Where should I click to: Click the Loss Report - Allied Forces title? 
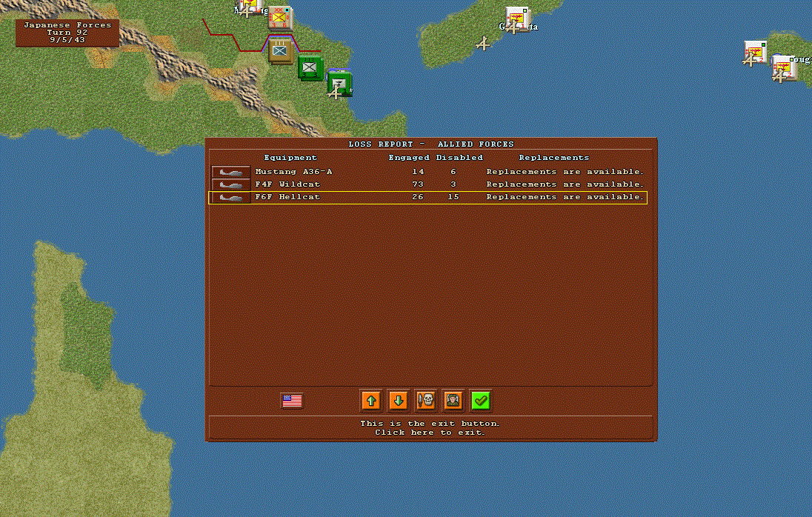click(431, 144)
